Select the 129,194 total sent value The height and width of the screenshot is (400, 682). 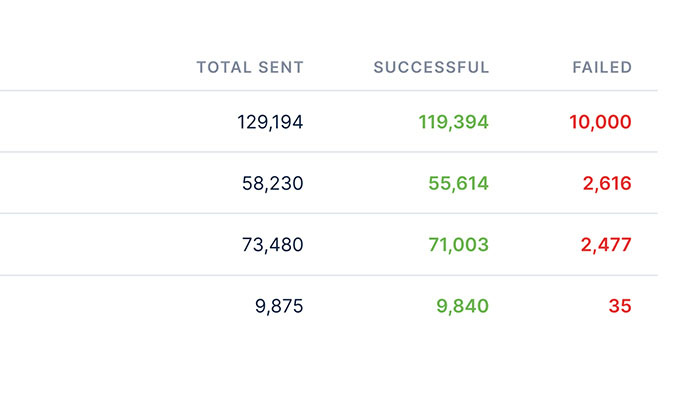tap(270, 122)
